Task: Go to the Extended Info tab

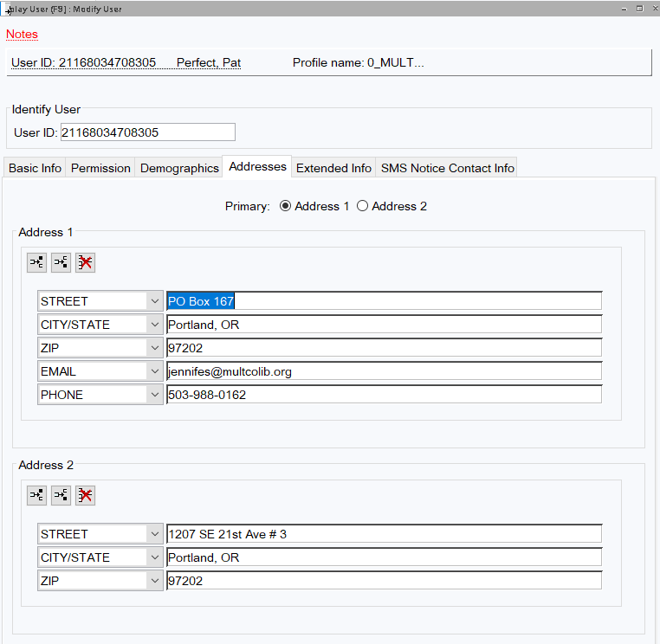Action: coord(333,168)
